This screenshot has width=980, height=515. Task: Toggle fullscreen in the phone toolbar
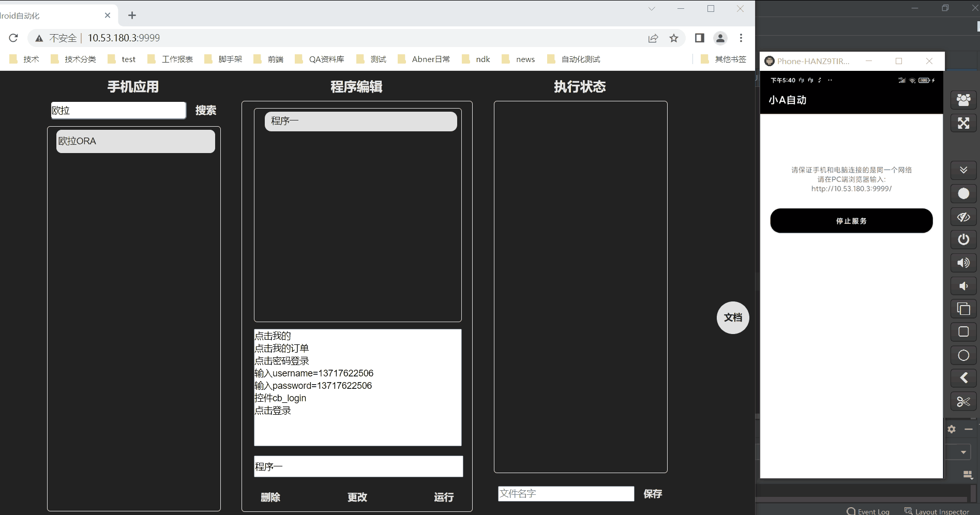point(963,123)
